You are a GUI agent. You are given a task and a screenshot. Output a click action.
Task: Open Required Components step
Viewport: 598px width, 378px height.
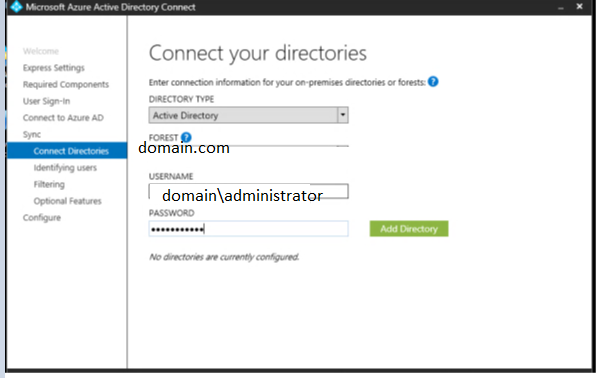pos(66,84)
